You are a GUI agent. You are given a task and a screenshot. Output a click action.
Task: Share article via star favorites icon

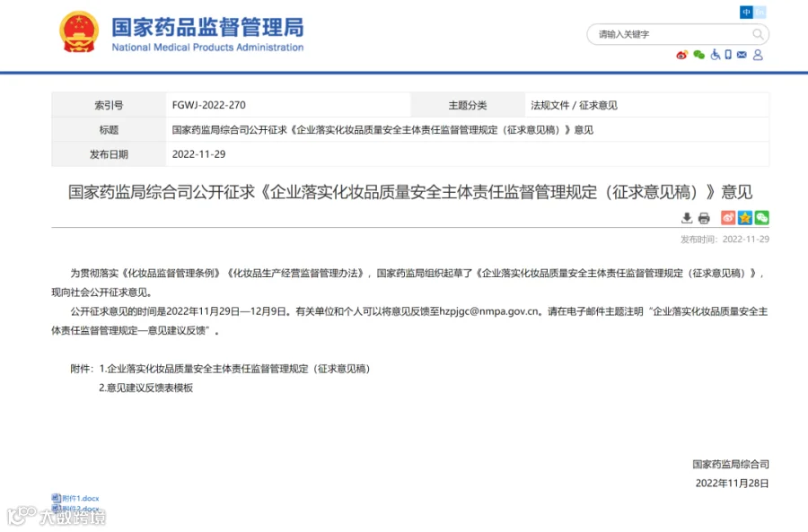(744, 218)
